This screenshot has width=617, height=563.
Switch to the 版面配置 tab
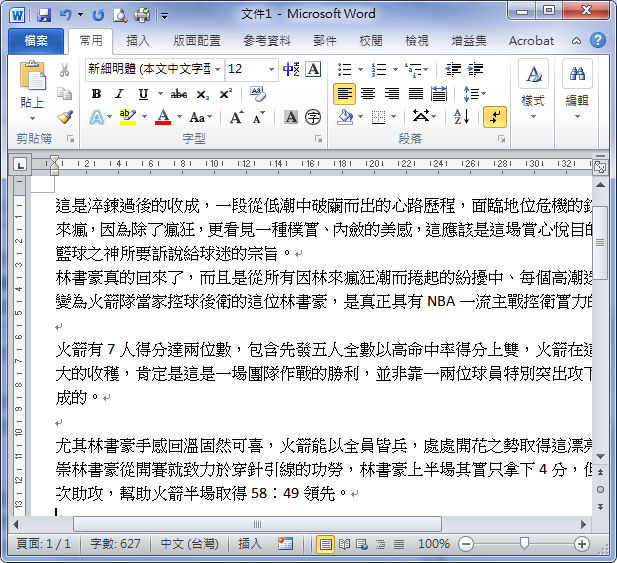point(197,41)
